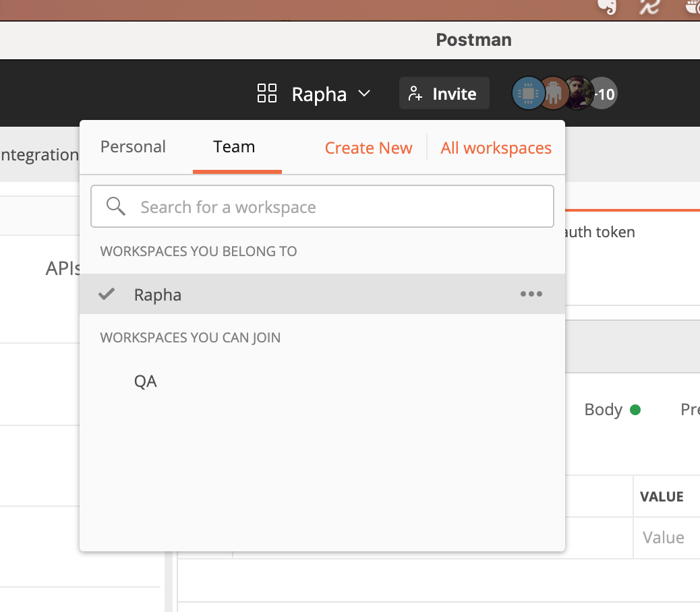Open the All workspaces link
Viewport: 700px width, 612px height.
496,148
